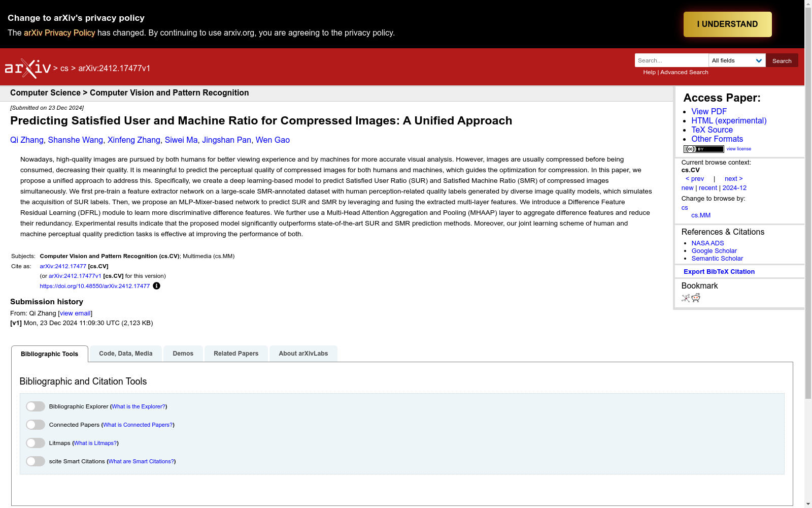Click view license link

pos(739,149)
